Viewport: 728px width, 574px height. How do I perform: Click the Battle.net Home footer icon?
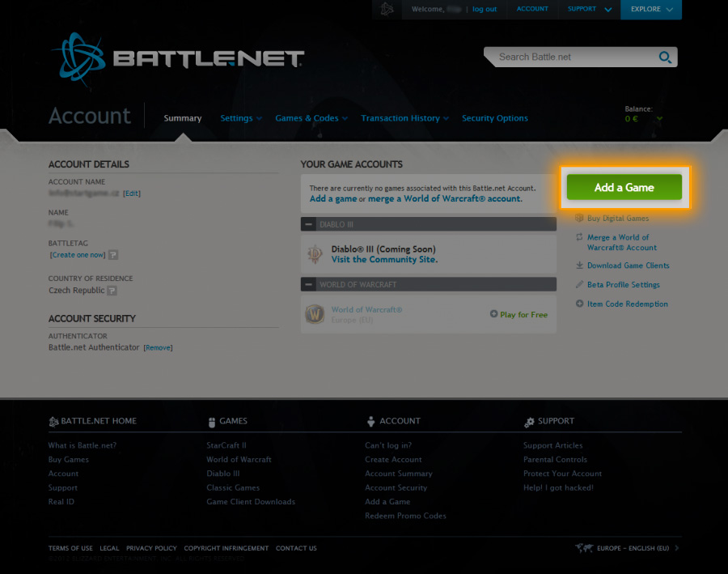click(53, 422)
